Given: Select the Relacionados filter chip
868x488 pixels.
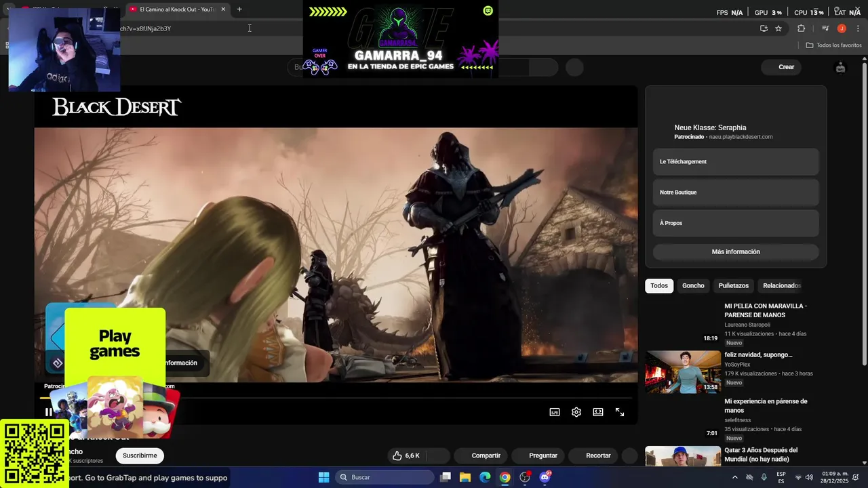Looking at the screenshot, I should pos(781,286).
